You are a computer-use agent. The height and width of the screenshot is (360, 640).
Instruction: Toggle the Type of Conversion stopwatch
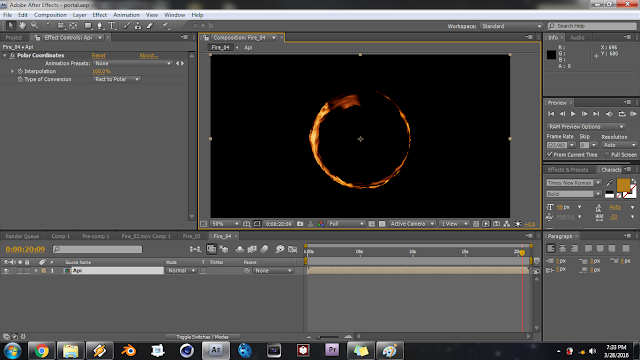pyautogui.click(x=20, y=79)
